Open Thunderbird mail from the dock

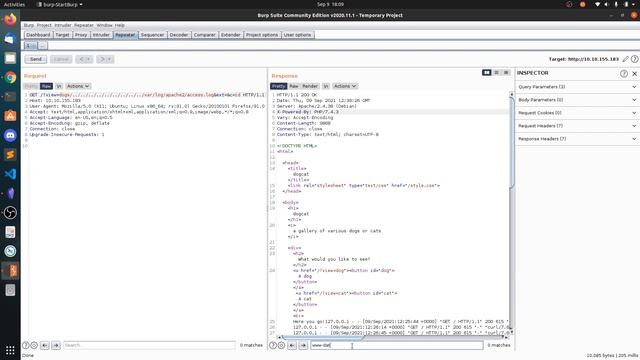(10, 39)
